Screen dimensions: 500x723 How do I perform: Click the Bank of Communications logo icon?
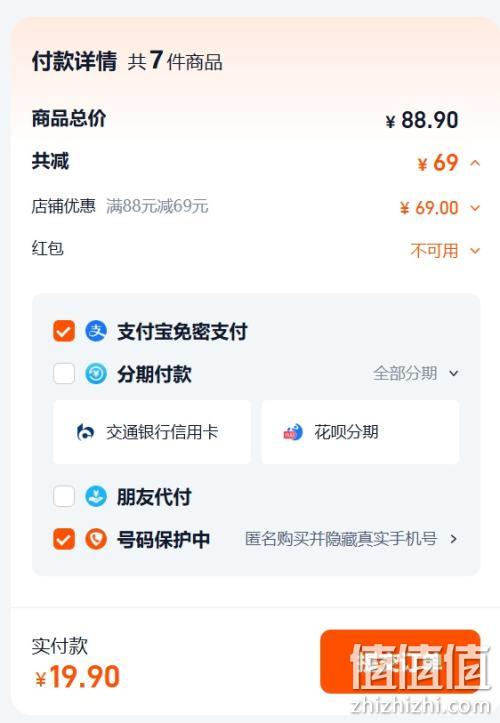tap(85, 432)
